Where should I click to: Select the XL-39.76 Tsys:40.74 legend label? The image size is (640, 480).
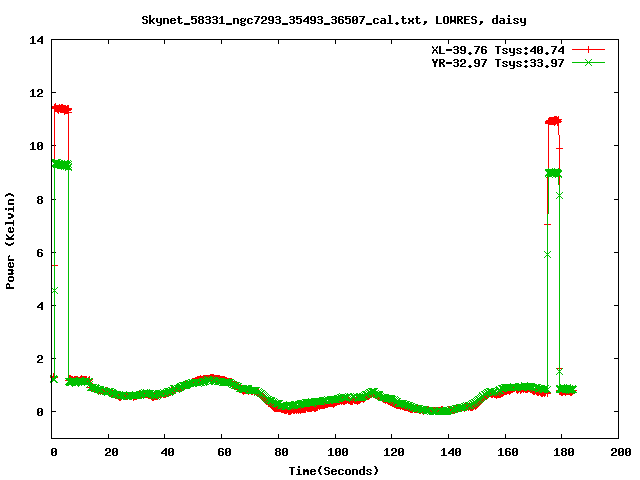pos(499,49)
